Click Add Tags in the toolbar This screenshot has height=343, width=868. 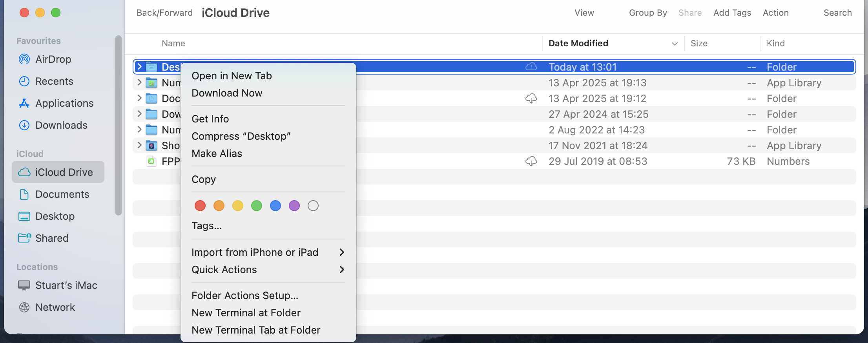732,13
